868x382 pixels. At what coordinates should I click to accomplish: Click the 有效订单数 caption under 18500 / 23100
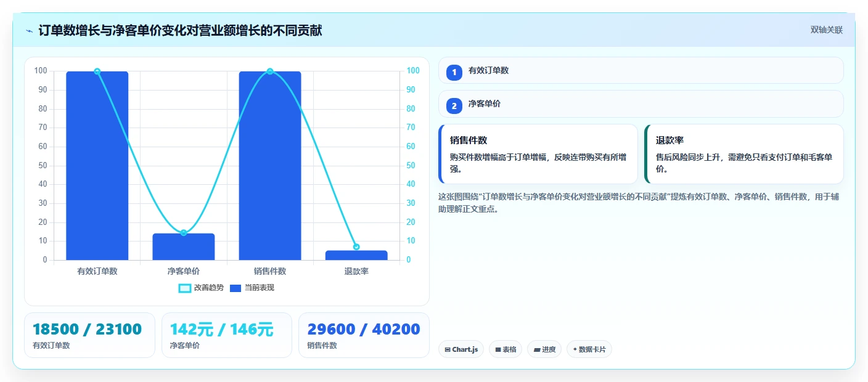click(x=51, y=346)
